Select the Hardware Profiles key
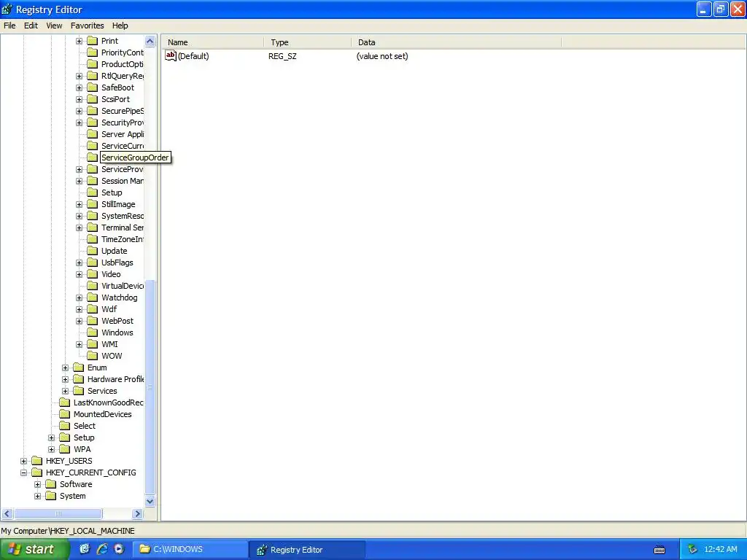Viewport: 747px width, 560px height. (115, 379)
